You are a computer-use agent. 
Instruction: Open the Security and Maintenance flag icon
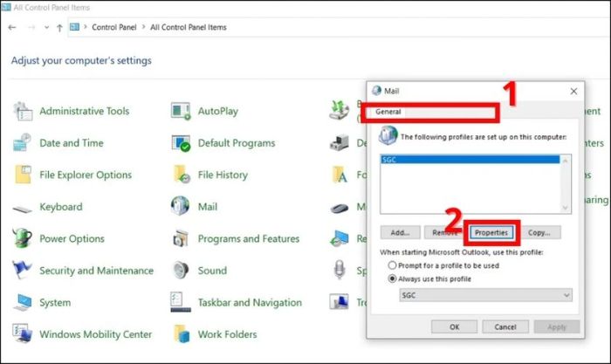22,270
